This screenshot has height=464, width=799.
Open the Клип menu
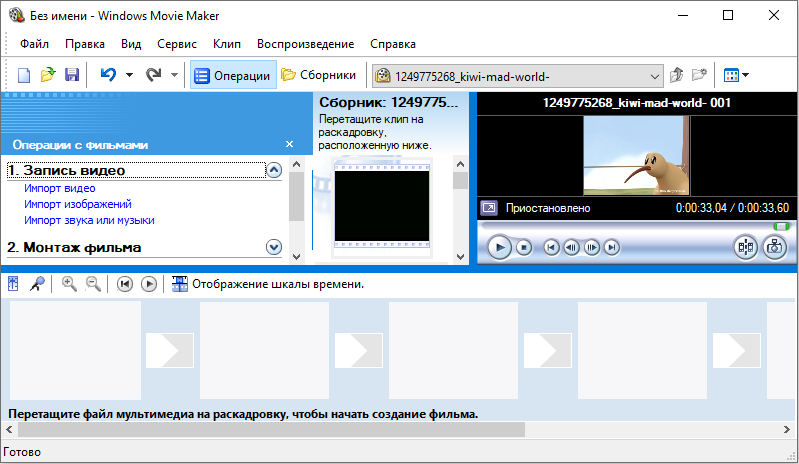click(227, 44)
